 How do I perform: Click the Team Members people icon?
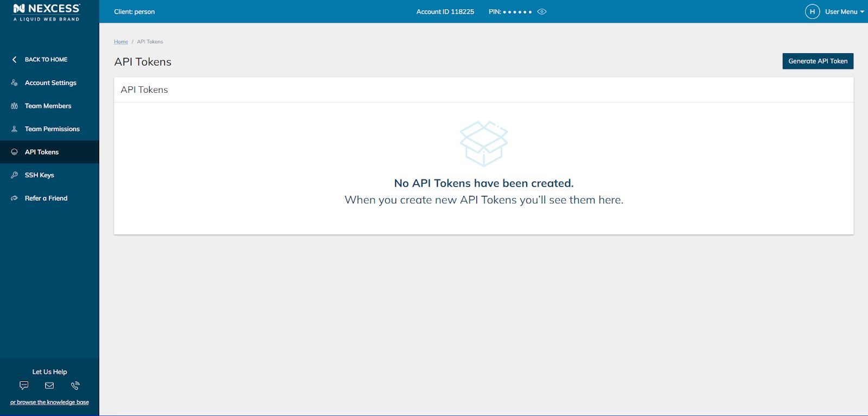pos(15,106)
